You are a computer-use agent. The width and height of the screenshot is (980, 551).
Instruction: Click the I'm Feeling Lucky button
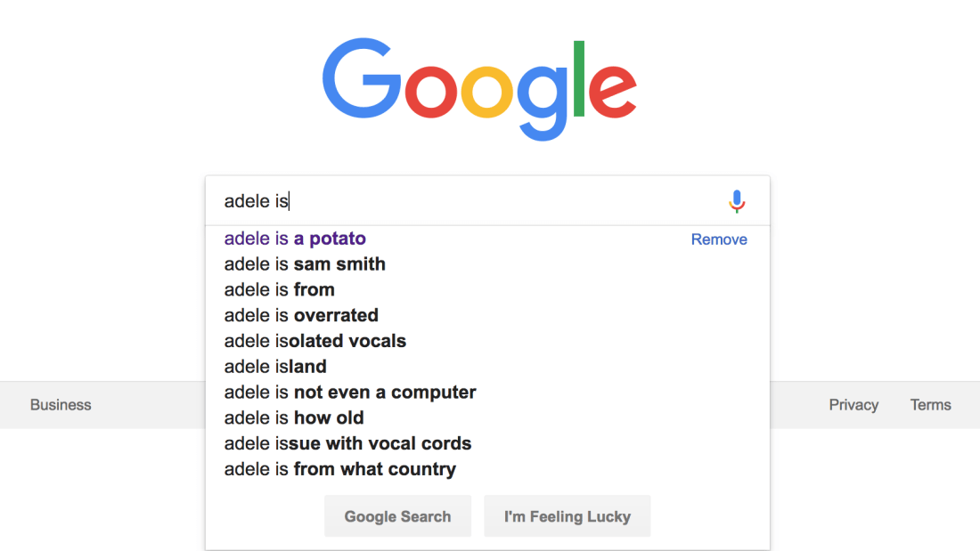[x=567, y=516]
